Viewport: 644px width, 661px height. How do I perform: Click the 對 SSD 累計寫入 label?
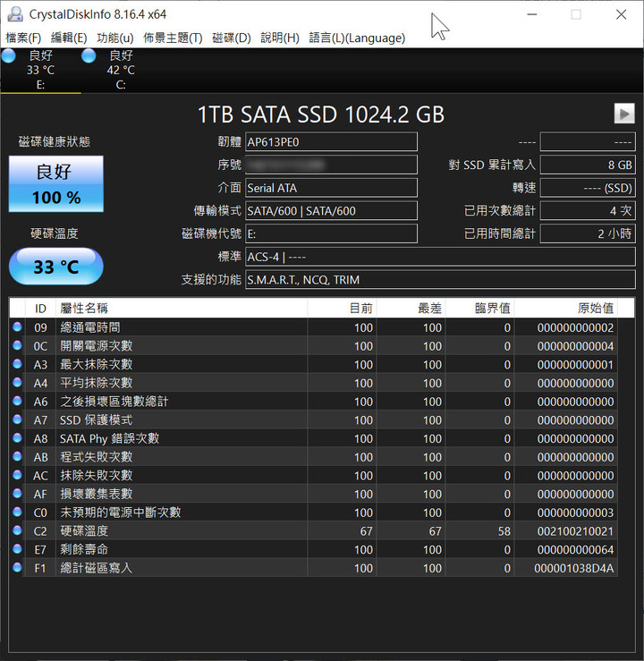492,165
